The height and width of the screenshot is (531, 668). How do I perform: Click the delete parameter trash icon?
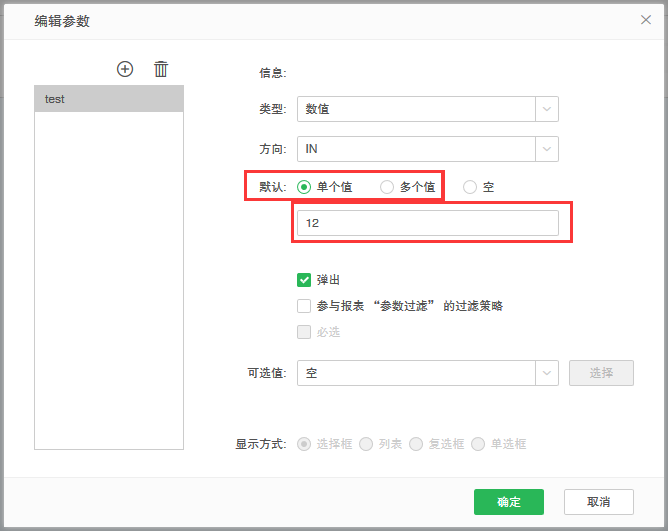(x=161, y=69)
